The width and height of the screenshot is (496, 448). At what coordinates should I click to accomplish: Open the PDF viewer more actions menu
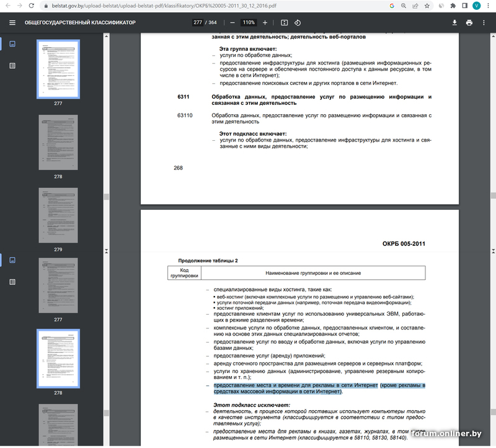484,22
